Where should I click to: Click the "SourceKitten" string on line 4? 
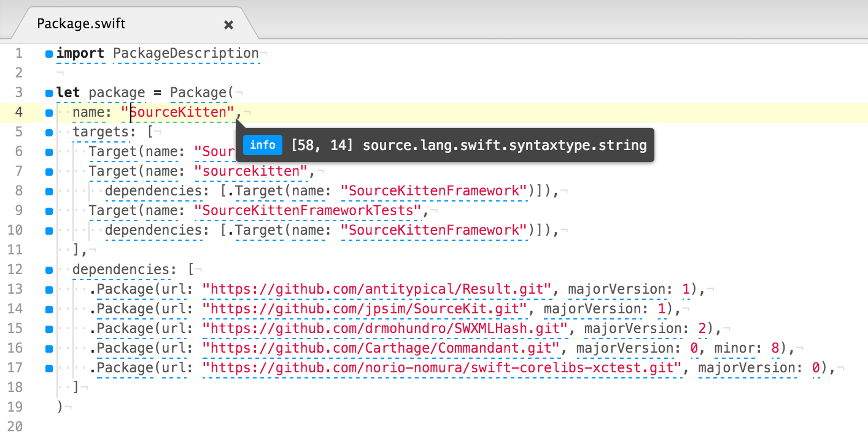178,112
